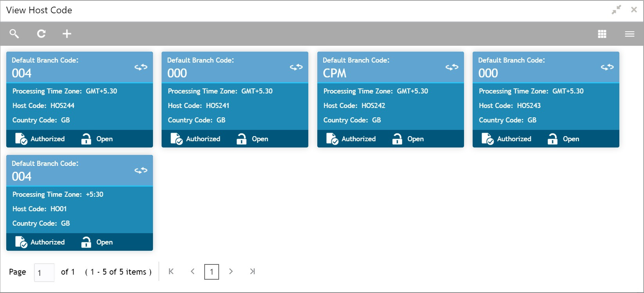Click the arrows icon on the HOS244 card

point(141,67)
